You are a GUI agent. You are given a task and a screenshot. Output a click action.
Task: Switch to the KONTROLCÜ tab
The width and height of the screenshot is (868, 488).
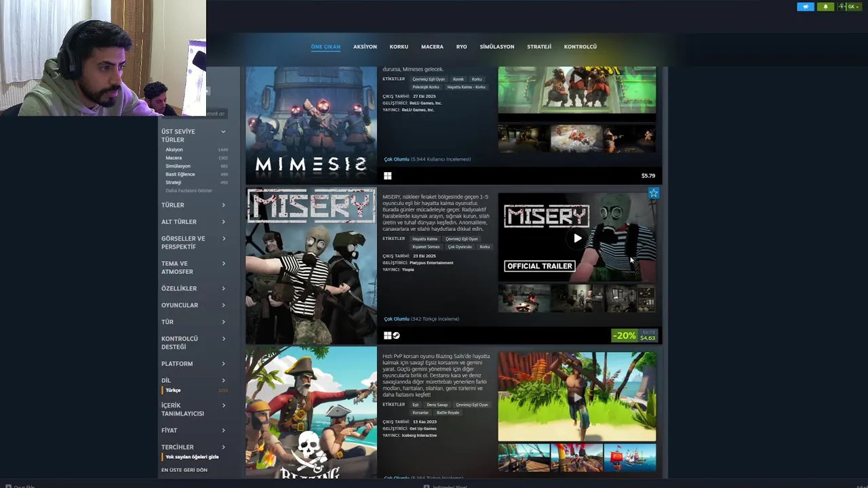[x=580, y=47]
